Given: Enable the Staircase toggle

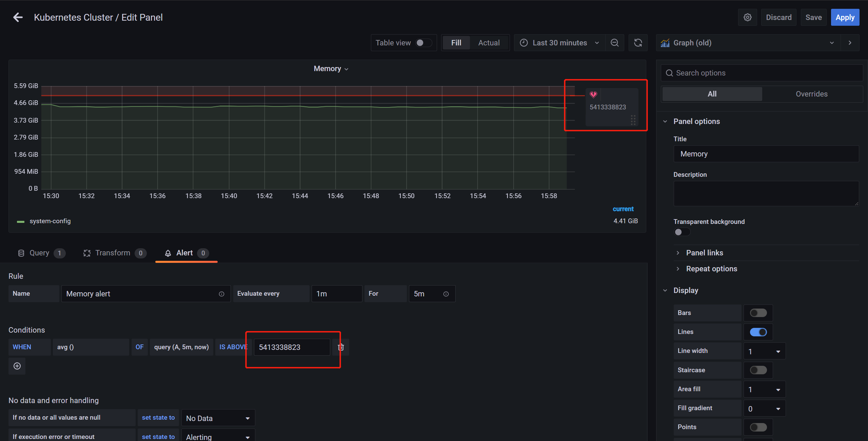Looking at the screenshot, I should tap(758, 370).
